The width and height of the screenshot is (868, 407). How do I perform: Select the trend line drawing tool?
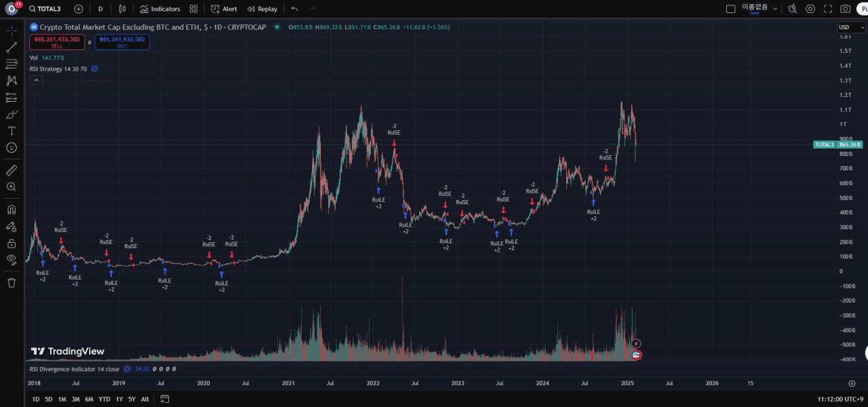click(x=12, y=47)
